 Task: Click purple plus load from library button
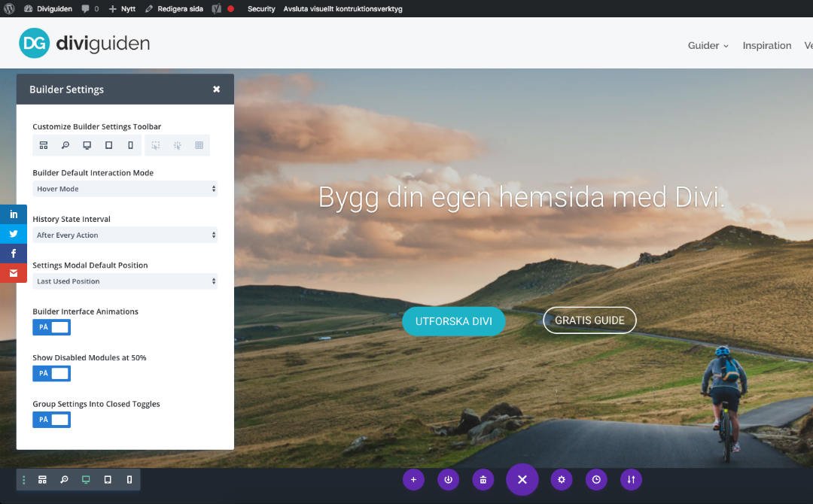(x=413, y=480)
